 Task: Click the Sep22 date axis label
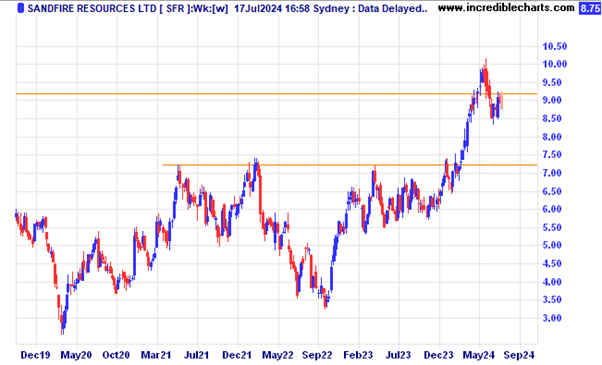(x=317, y=355)
